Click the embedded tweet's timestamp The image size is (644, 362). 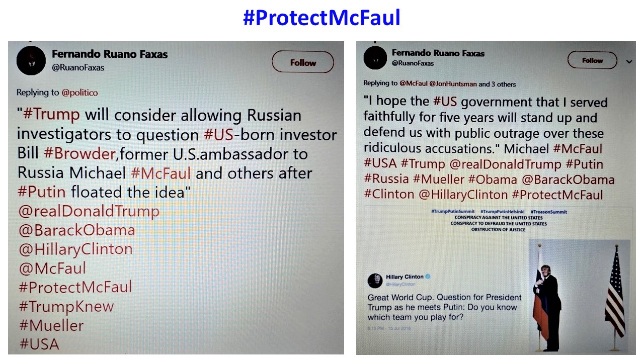(x=390, y=328)
